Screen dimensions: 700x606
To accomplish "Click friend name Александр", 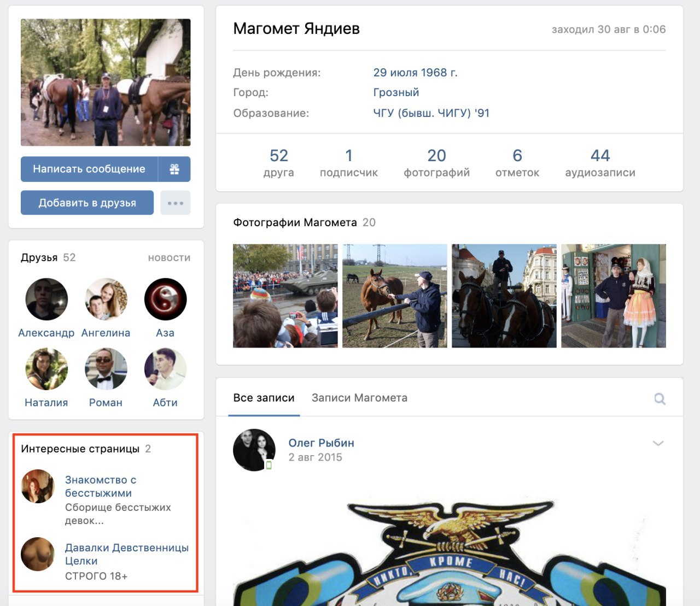I will tap(46, 333).
